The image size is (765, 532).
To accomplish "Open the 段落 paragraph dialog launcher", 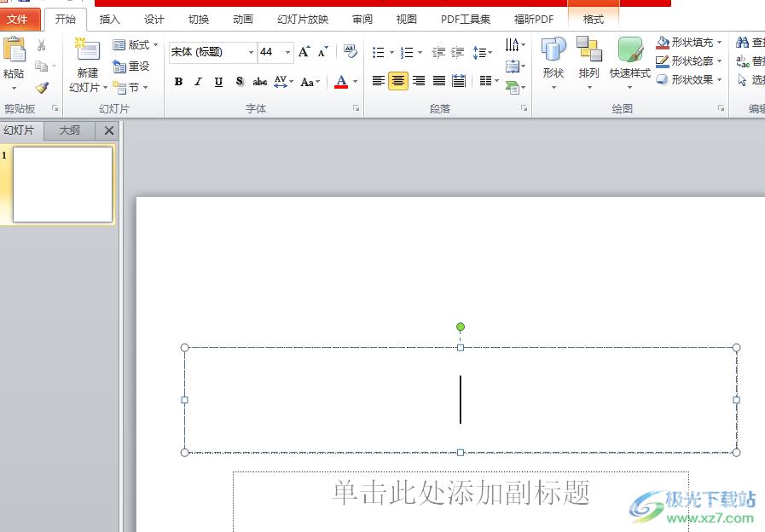I will coord(524,108).
